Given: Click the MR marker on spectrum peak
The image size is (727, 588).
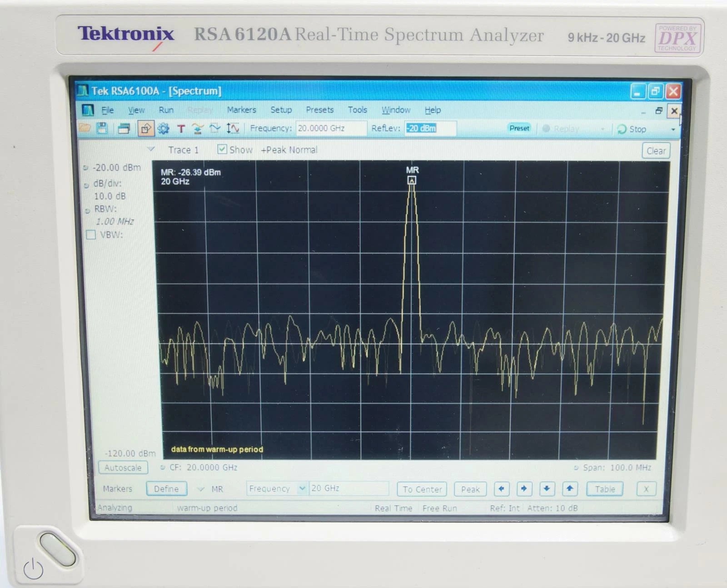Looking at the screenshot, I should (412, 180).
